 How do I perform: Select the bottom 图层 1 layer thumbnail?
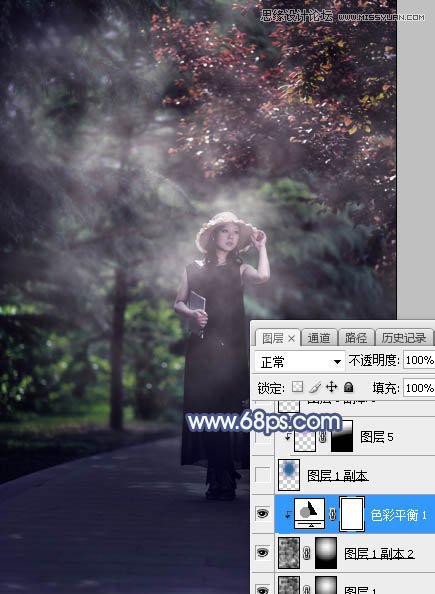pyautogui.click(x=289, y=585)
